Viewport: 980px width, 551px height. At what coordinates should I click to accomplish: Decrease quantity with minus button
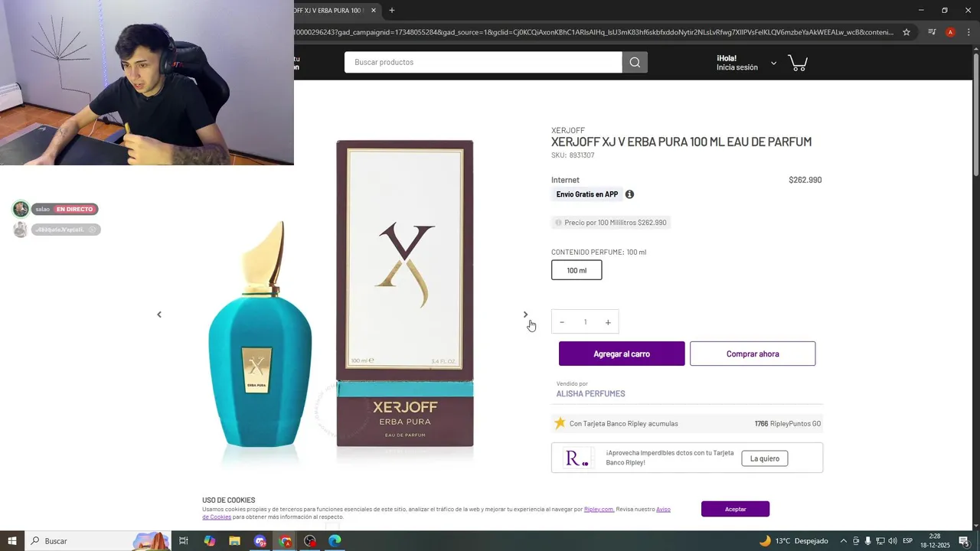[562, 322]
